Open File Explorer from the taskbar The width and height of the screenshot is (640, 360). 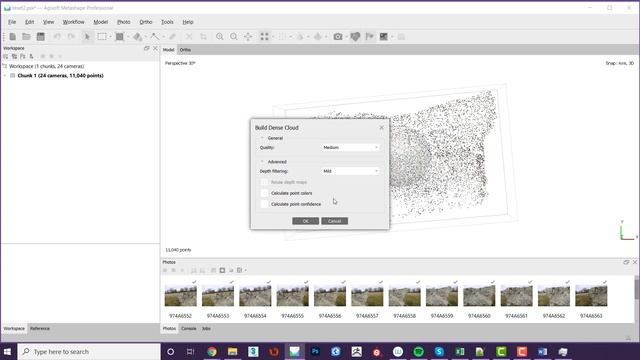pyautogui.click(x=232, y=351)
